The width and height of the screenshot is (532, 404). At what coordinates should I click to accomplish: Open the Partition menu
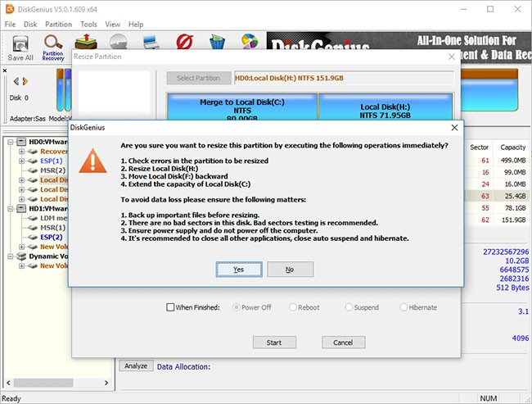tap(58, 25)
